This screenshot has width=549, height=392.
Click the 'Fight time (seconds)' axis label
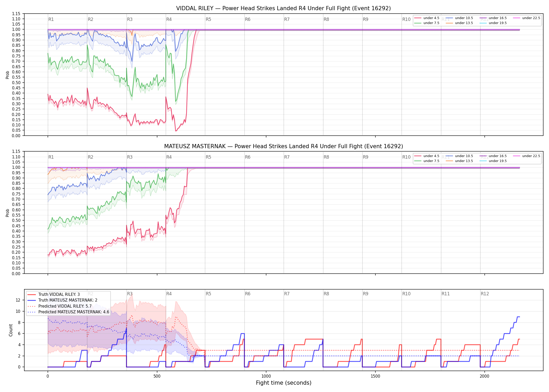click(x=284, y=383)
